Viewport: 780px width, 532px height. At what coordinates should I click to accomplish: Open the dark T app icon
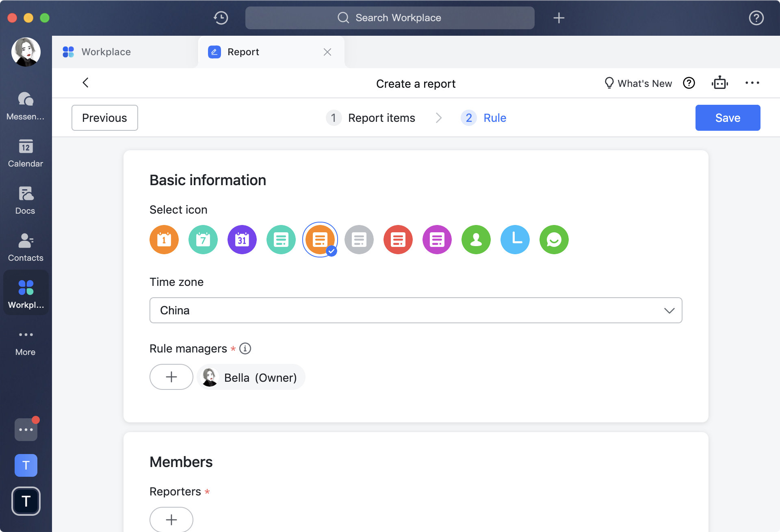[x=26, y=501]
